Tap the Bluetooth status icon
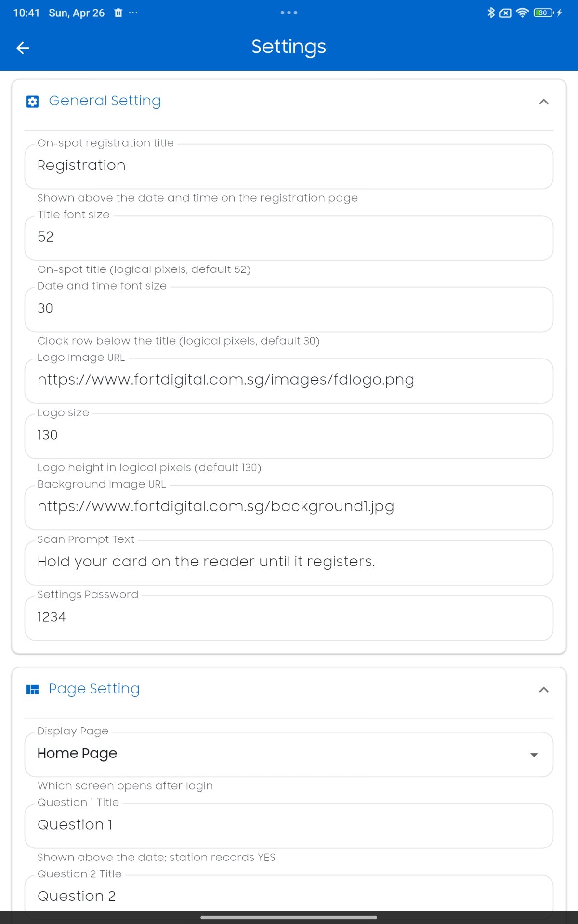The height and width of the screenshot is (924, 578). coord(491,13)
